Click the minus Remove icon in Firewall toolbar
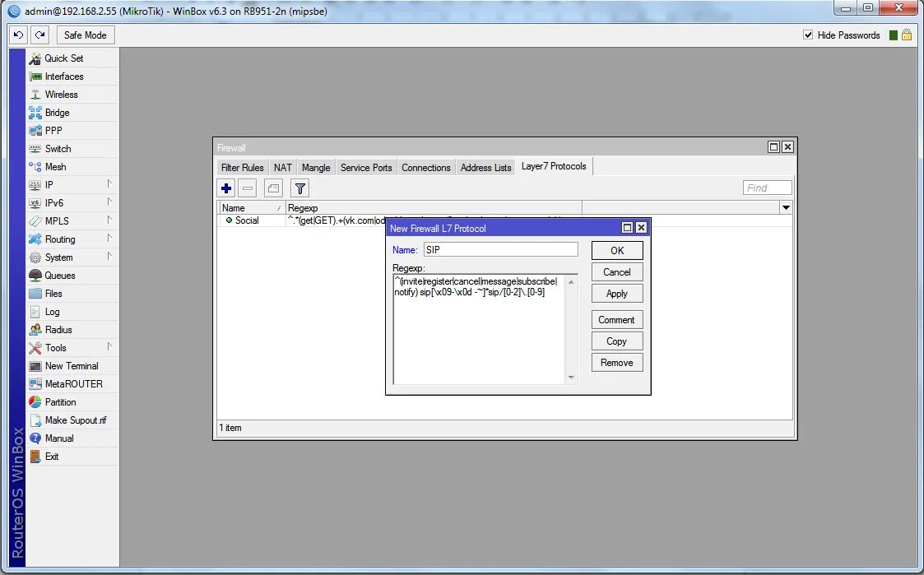 [248, 188]
